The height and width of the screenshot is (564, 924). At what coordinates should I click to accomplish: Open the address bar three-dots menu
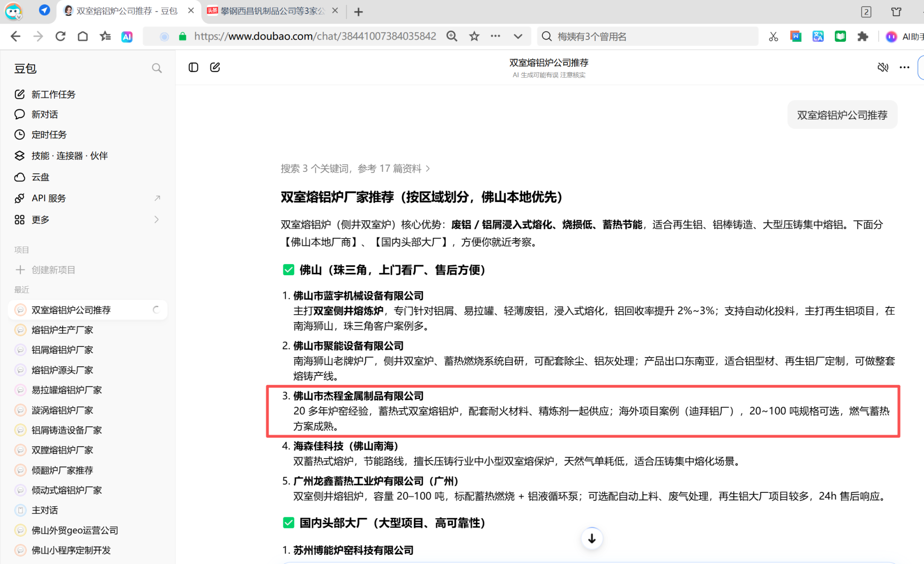496,37
